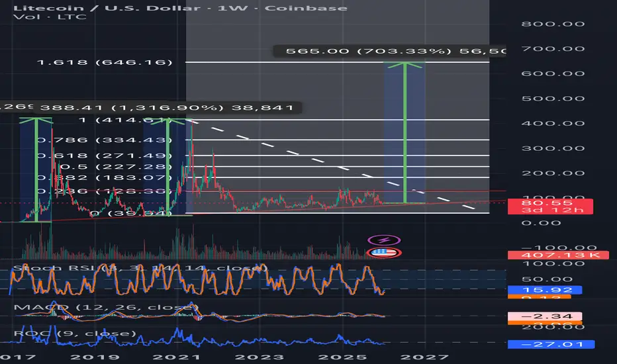
Task: Click the 388.41 (1,316.90%) price range label
Action: [167, 107]
